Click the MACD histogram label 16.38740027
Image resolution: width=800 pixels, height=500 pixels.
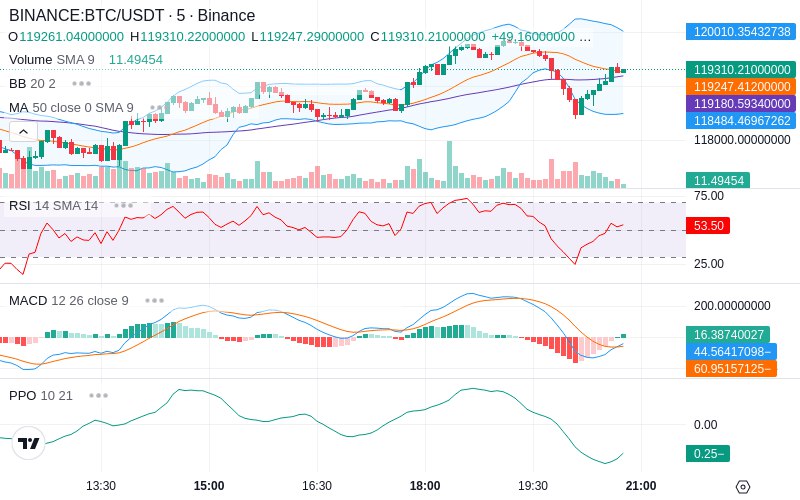click(728, 335)
